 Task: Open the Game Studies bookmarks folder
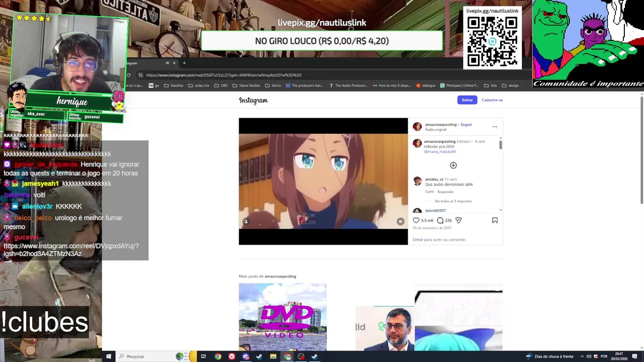click(x=246, y=85)
